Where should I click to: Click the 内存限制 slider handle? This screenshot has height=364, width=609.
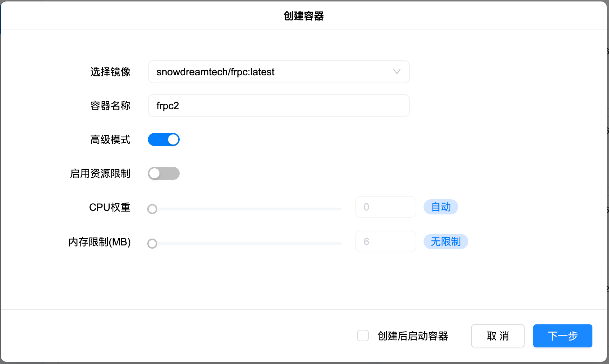coord(152,244)
